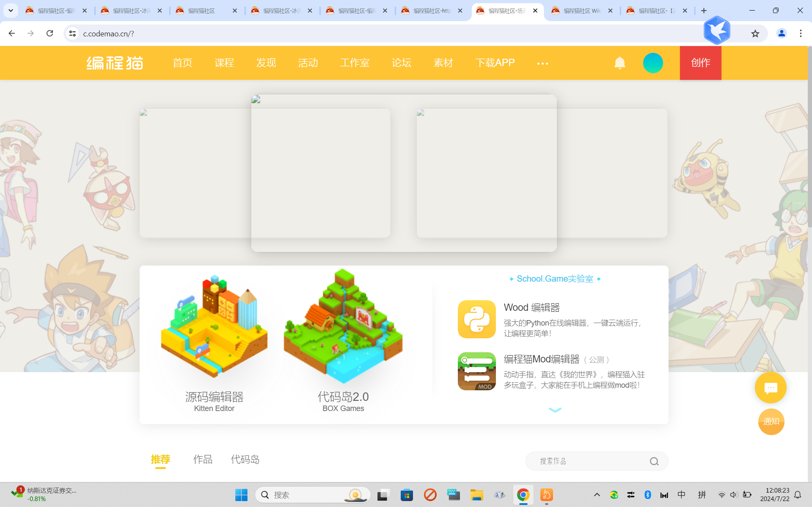The width and height of the screenshot is (812, 507).
Task: Open the Bluetooth tray icon
Action: [x=647, y=495]
